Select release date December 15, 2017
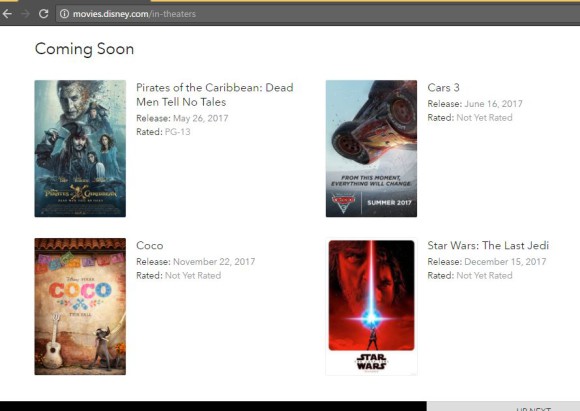Viewport: 580px width, 411px height. click(x=505, y=262)
